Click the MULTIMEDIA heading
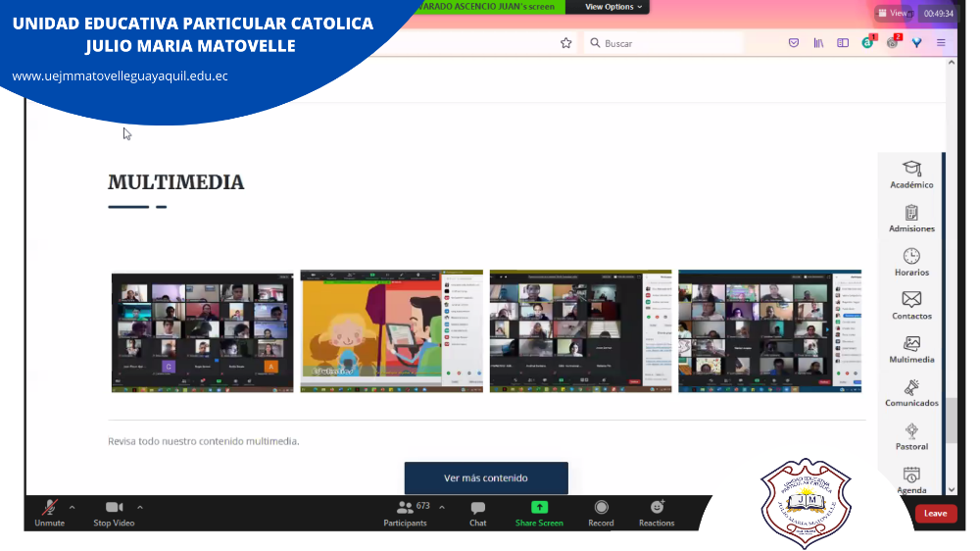The width and height of the screenshot is (980, 551). pyautogui.click(x=175, y=182)
